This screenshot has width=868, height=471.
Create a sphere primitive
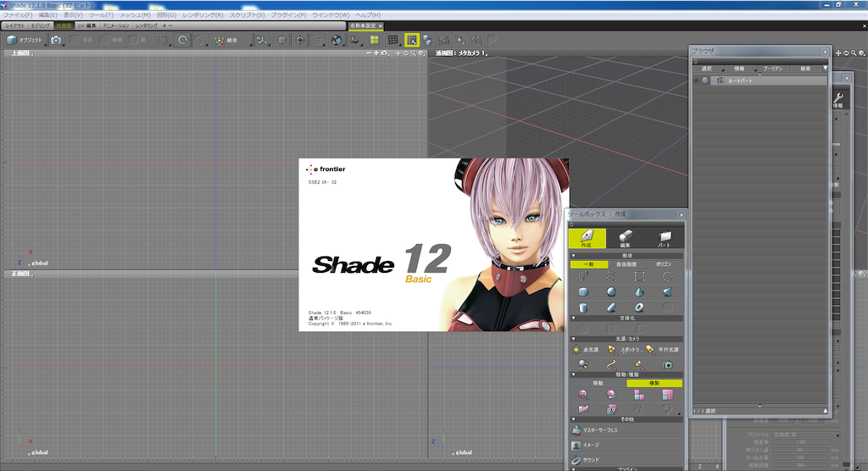[611, 291]
